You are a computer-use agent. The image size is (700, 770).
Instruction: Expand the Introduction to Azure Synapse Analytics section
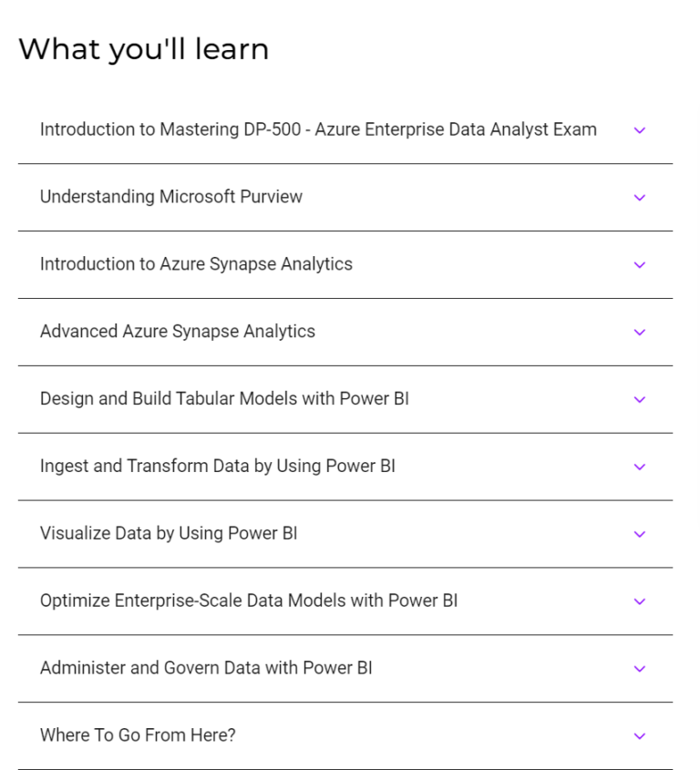point(639,264)
